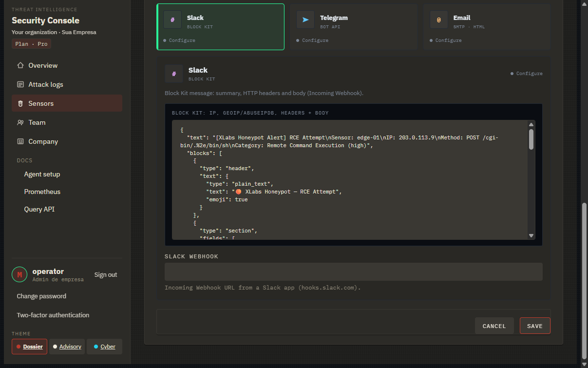Click "Your organization · Sua Empresa" text
Image resolution: width=588 pixels, height=368 pixels.
tap(54, 32)
